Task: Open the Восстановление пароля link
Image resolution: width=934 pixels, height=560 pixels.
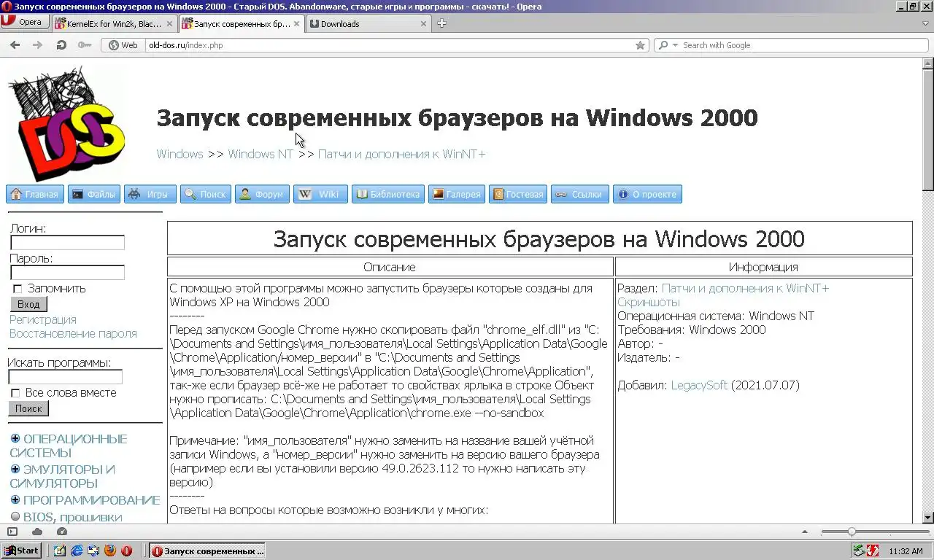Action: pyautogui.click(x=73, y=333)
